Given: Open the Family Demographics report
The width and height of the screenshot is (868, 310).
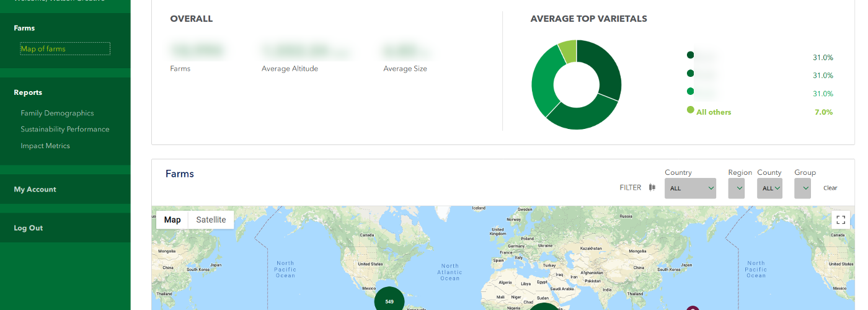Looking at the screenshot, I should tap(57, 113).
